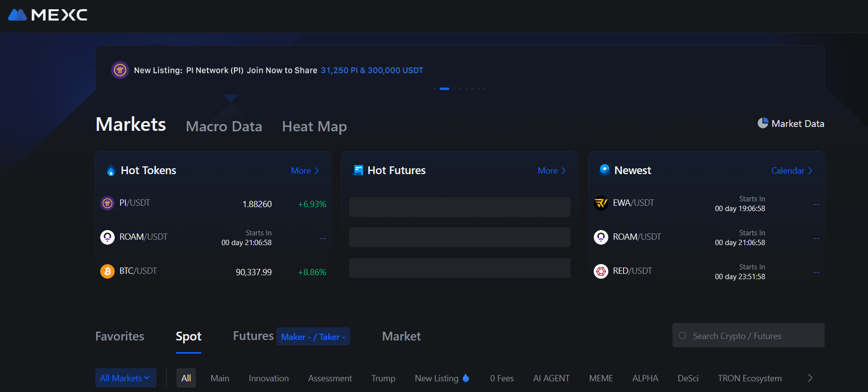Switch to the Market tab
Image resolution: width=868 pixels, height=392 pixels.
pos(402,336)
